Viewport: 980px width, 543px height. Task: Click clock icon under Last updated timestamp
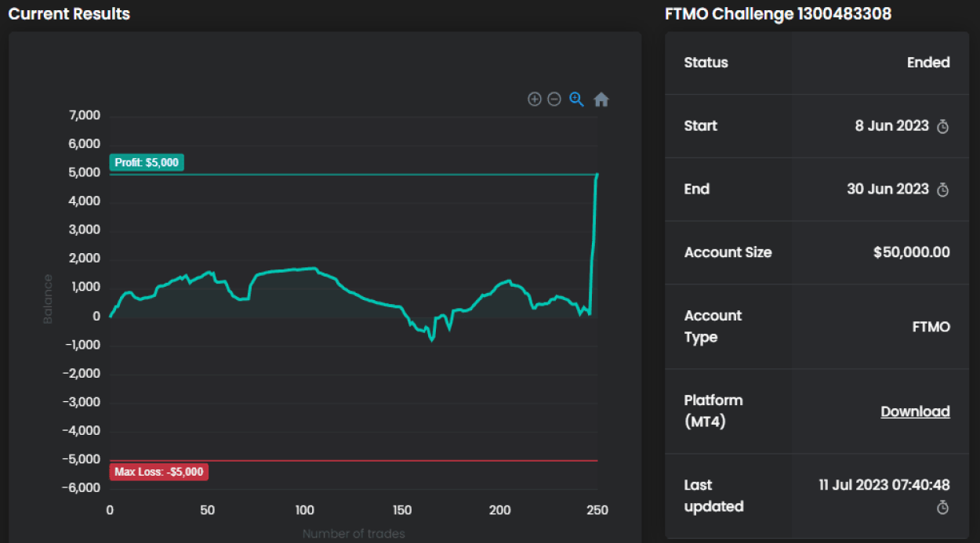click(943, 508)
